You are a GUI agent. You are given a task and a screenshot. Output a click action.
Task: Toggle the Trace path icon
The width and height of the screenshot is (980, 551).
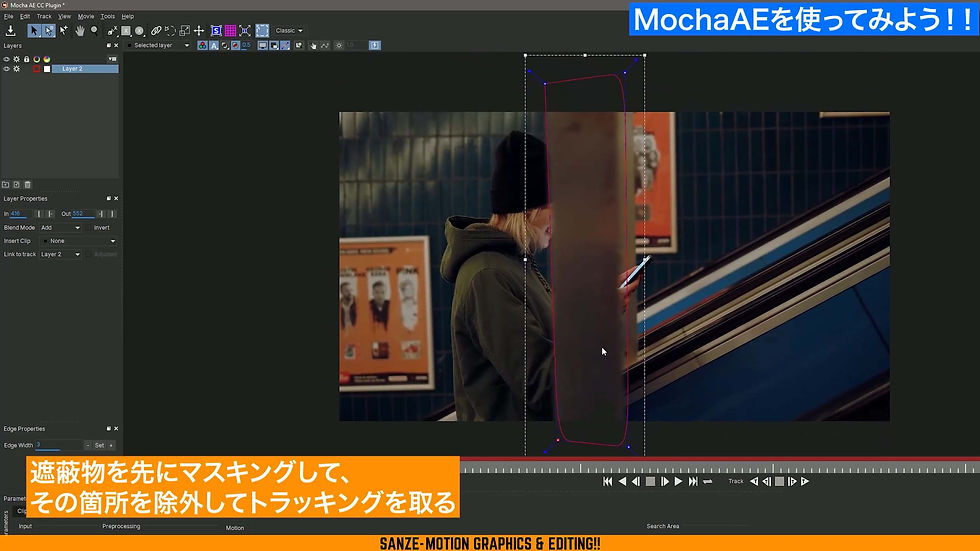(324, 46)
